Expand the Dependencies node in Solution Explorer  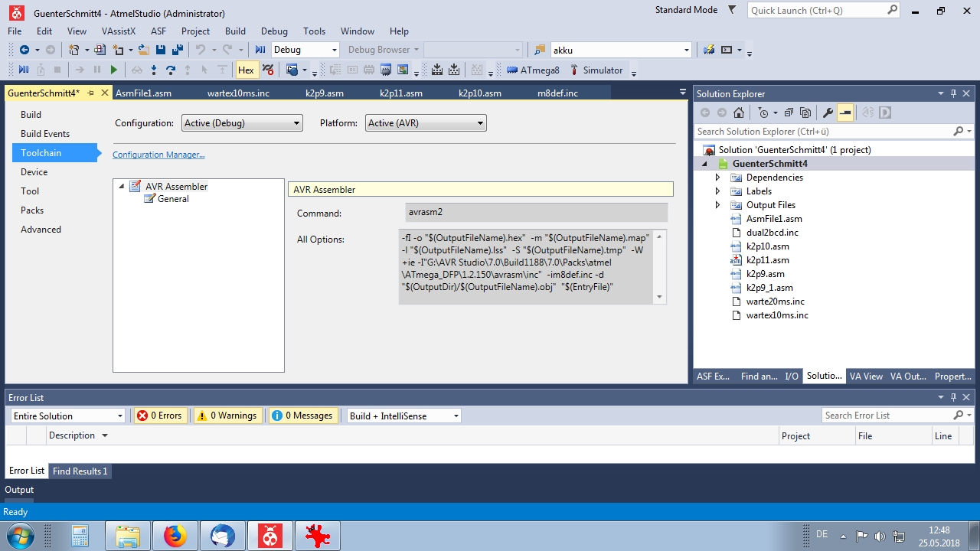717,178
